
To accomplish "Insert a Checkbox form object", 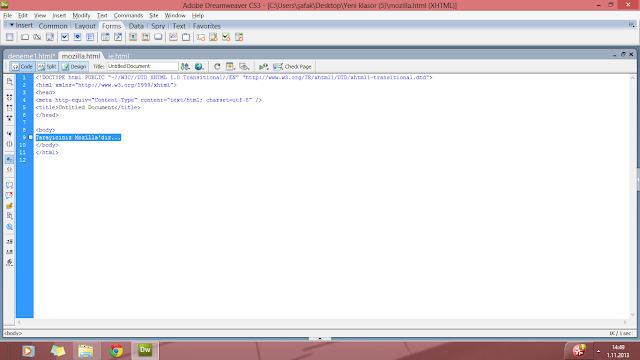I will tap(64, 37).
